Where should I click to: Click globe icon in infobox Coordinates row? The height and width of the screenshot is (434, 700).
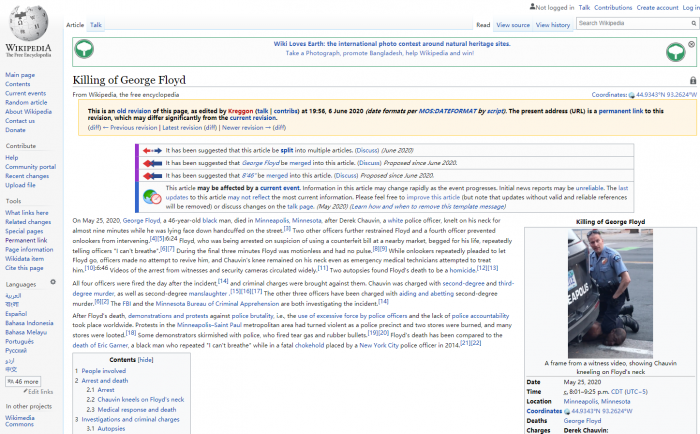coord(567,412)
